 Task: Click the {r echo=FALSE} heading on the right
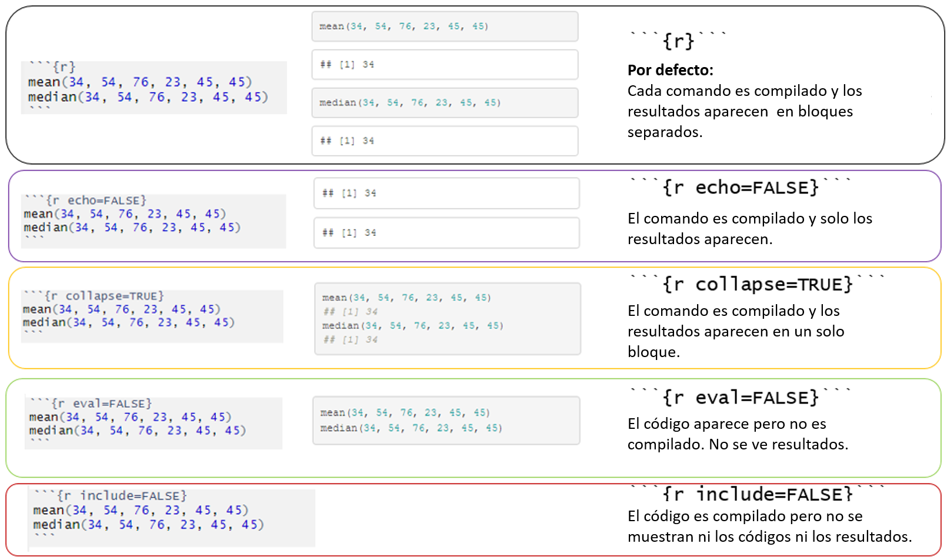(x=741, y=187)
